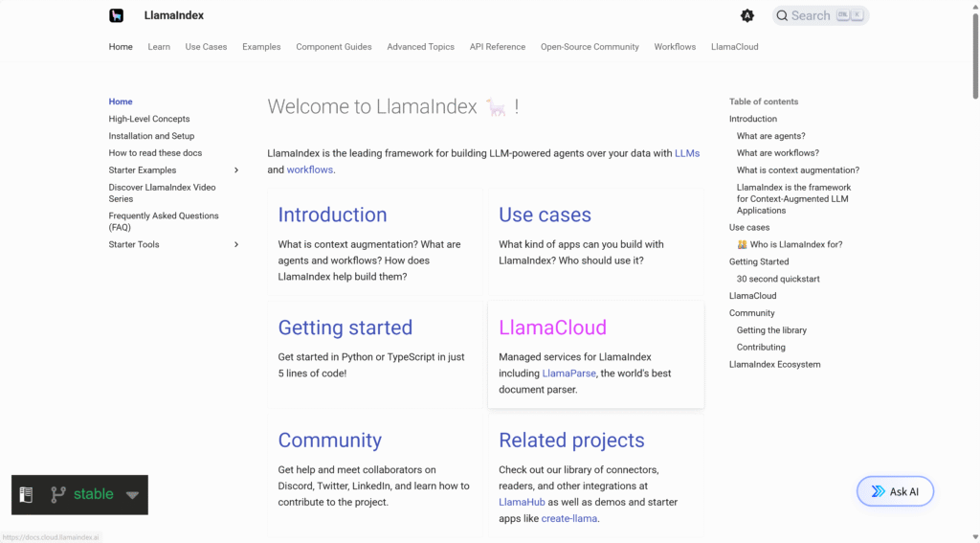
Task: Jump to Introduction in table of contents
Action: pos(753,119)
